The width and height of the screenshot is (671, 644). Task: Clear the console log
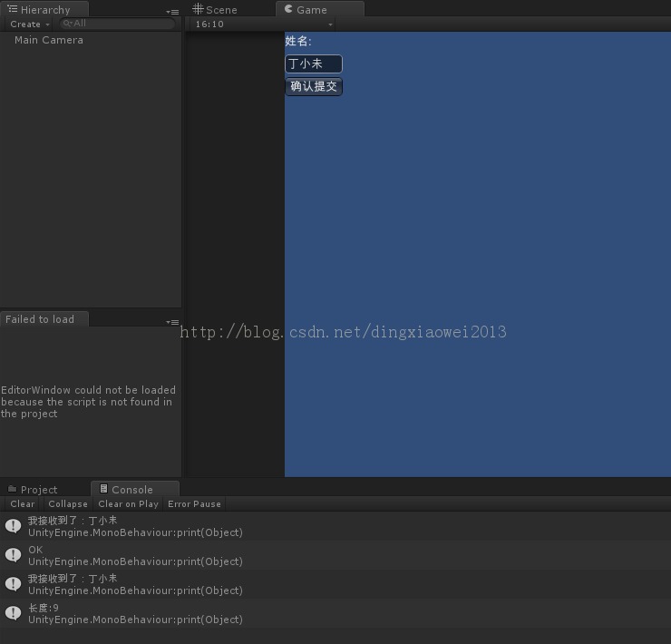[x=23, y=503]
